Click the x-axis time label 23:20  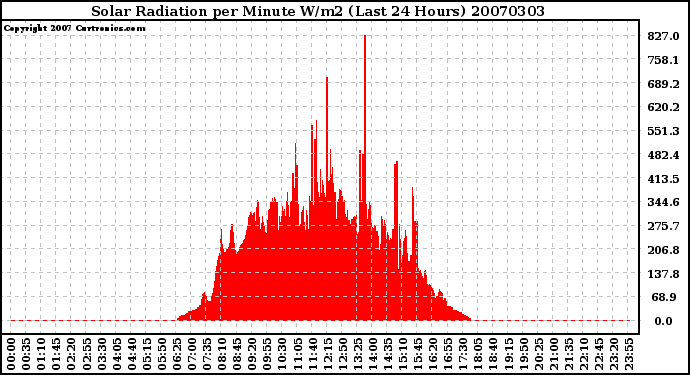pos(614,354)
